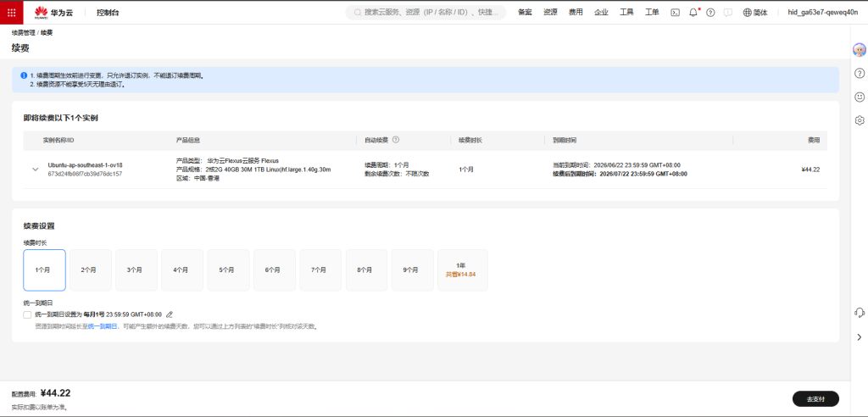Click the smiley feedback icon in sidebar
This screenshot has height=417, width=868.
click(860, 97)
